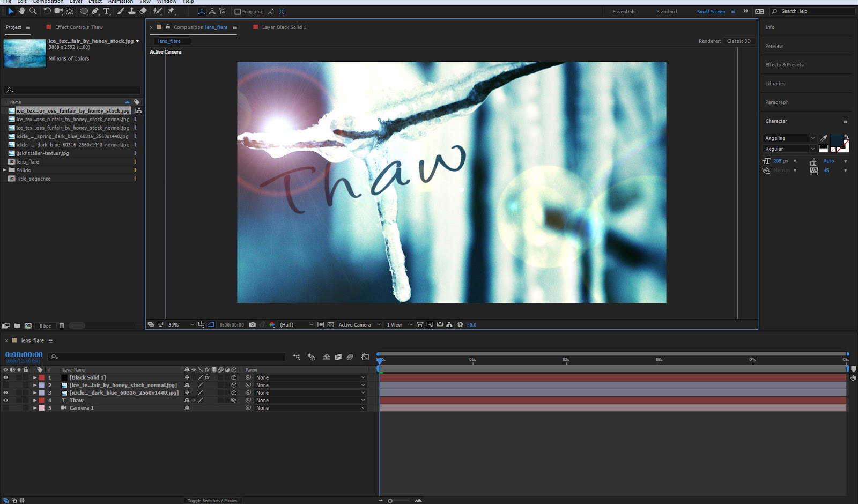This screenshot has width=858, height=504.
Task: Click the delete trash icon in Project panel
Action: click(62, 325)
